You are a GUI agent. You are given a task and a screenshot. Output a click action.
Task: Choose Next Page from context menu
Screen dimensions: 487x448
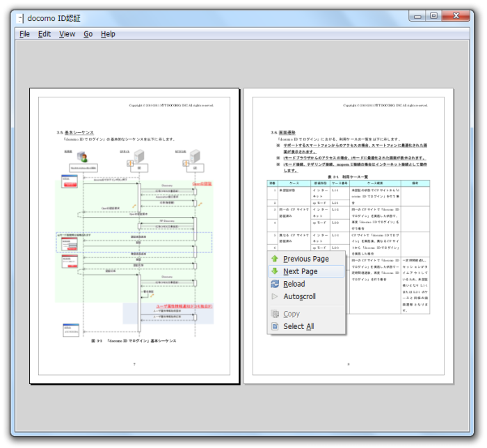pos(306,271)
